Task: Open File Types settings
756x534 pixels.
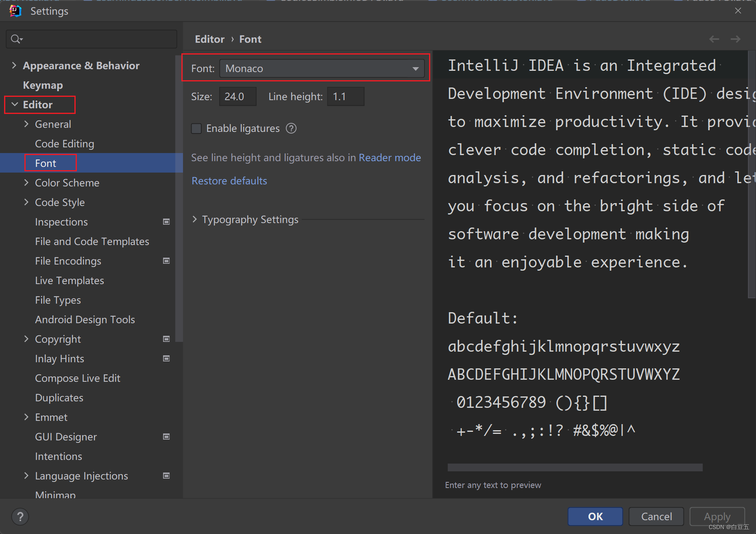Action: click(x=58, y=300)
